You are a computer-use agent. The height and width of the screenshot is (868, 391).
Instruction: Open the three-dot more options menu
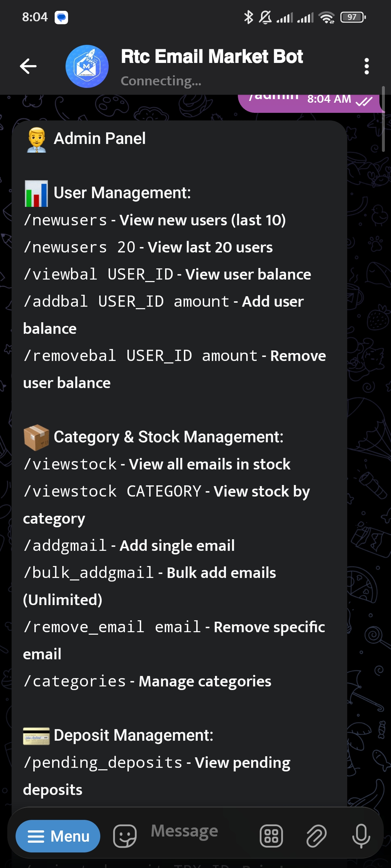366,66
